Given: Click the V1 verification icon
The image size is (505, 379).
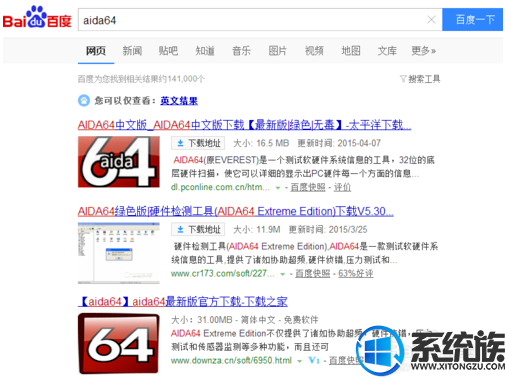Looking at the screenshot, I should click(314, 360).
